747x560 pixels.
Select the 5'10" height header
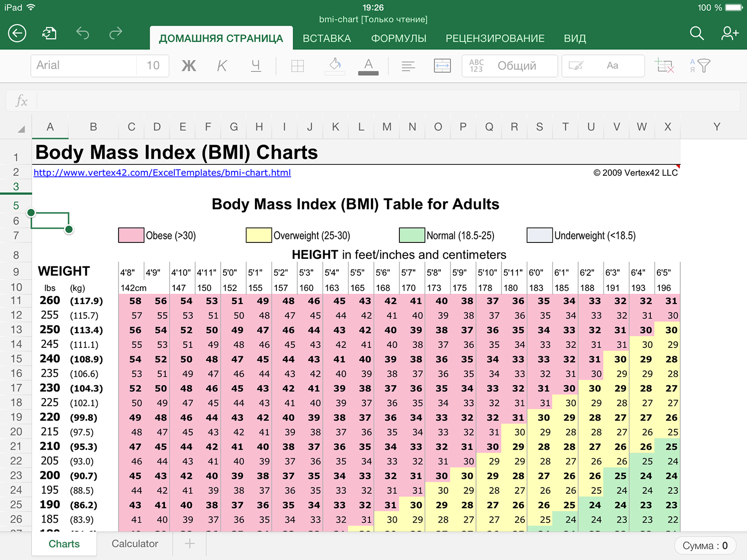click(489, 273)
